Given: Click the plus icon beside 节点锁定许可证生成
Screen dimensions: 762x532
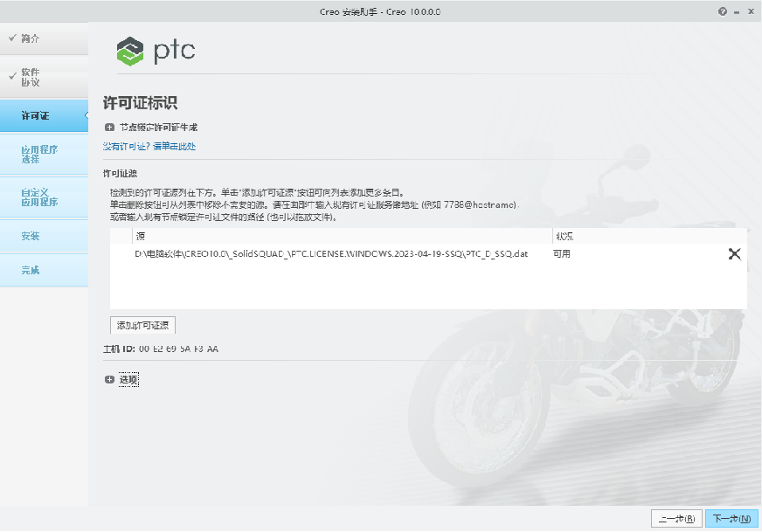Looking at the screenshot, I should click(x=109, y=128).
